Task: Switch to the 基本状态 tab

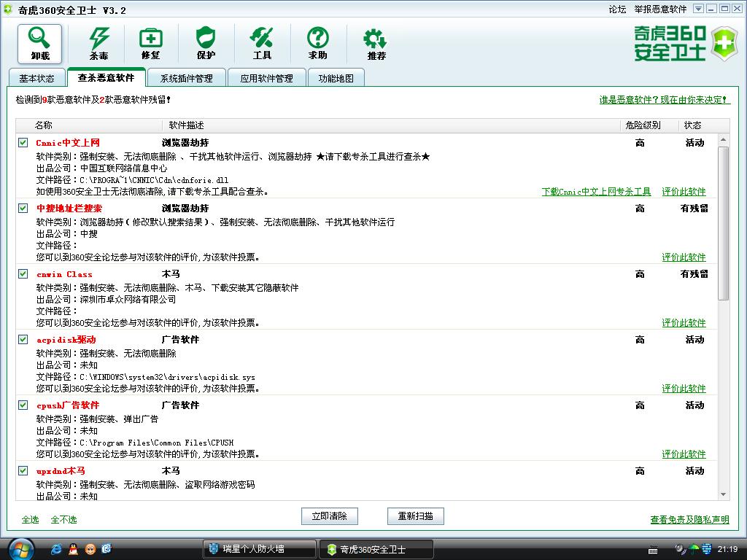Action: [x=36, y=78]
